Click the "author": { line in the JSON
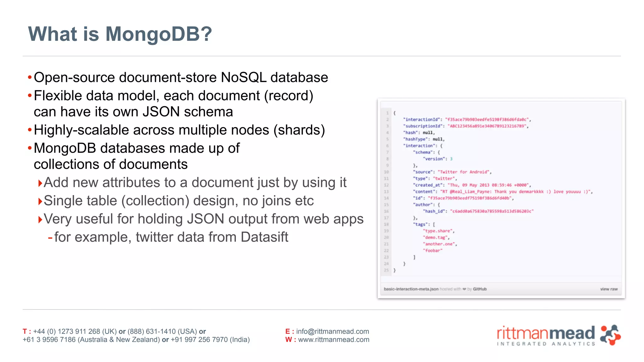This screenshot has width=644, height=362. 426,205
